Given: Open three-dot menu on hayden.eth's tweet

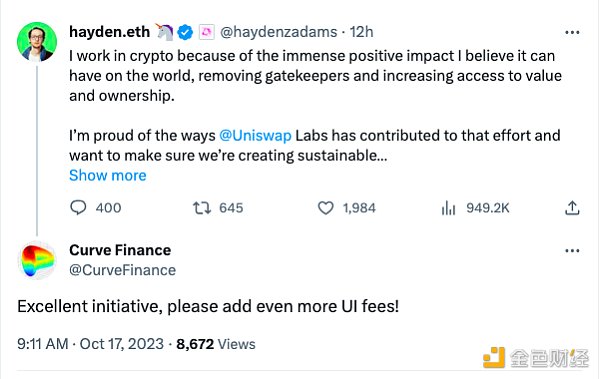Looking at the screenshot, I should [572, 33].
